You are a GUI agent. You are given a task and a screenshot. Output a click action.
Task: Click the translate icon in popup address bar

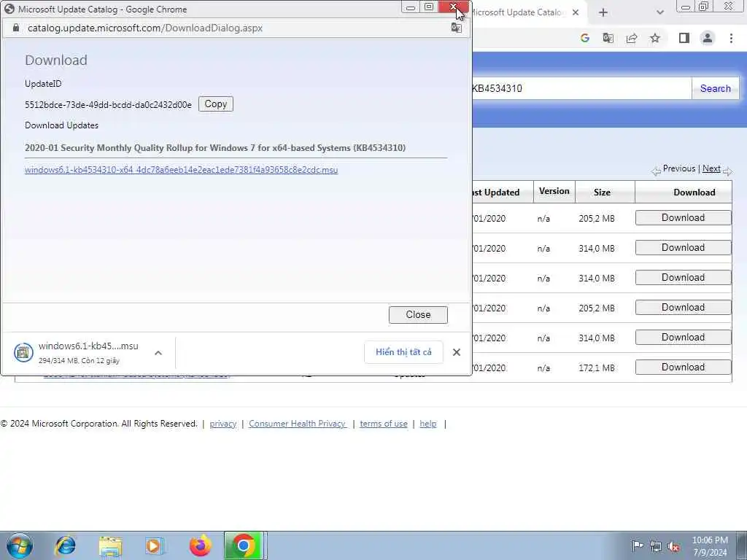coord(456,28)
